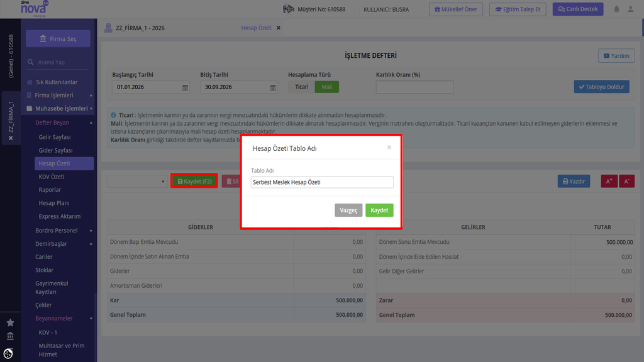This screenshot has width=644, height=362.
Task: Close the Hesap Özeti Tablo Adı dialog
Action: 389,147
